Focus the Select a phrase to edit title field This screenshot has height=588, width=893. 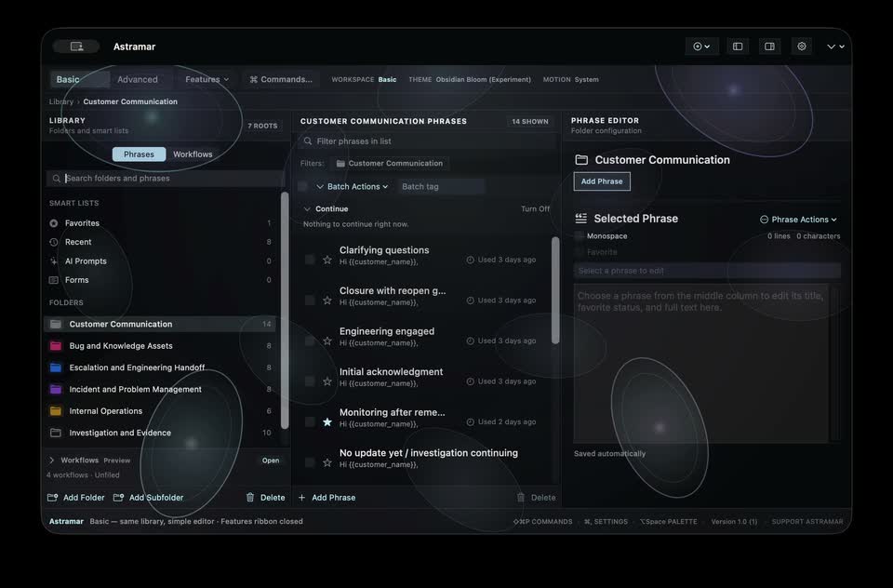[707, 271]
